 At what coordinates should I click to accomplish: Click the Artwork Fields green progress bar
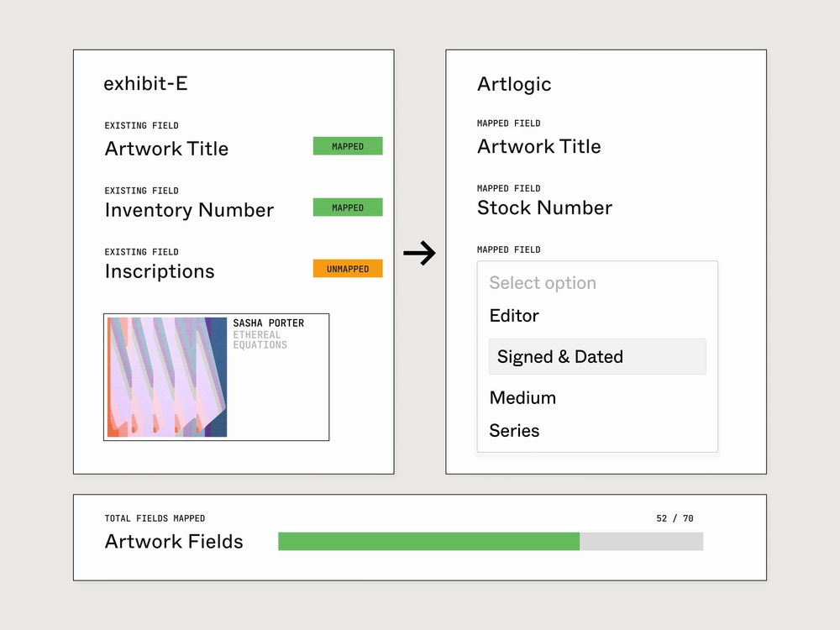(428, 541)
